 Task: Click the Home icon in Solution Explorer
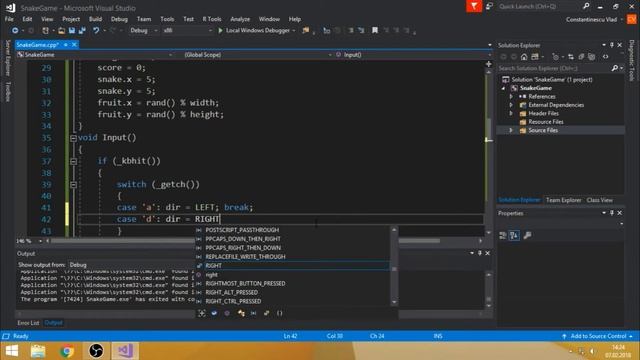(524, 57)
